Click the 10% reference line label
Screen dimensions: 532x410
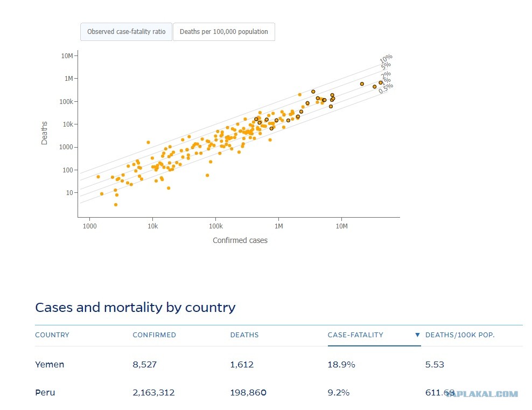[x=386, y=58]
